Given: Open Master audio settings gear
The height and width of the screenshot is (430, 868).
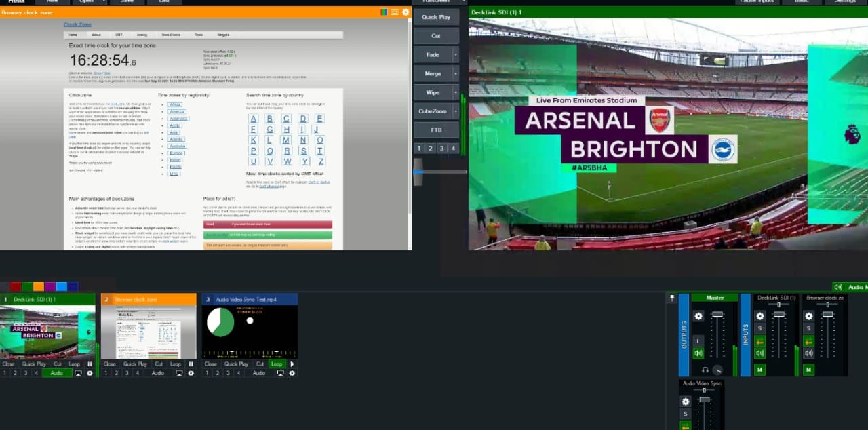Looking at the screenshot, I should point(698,316).
